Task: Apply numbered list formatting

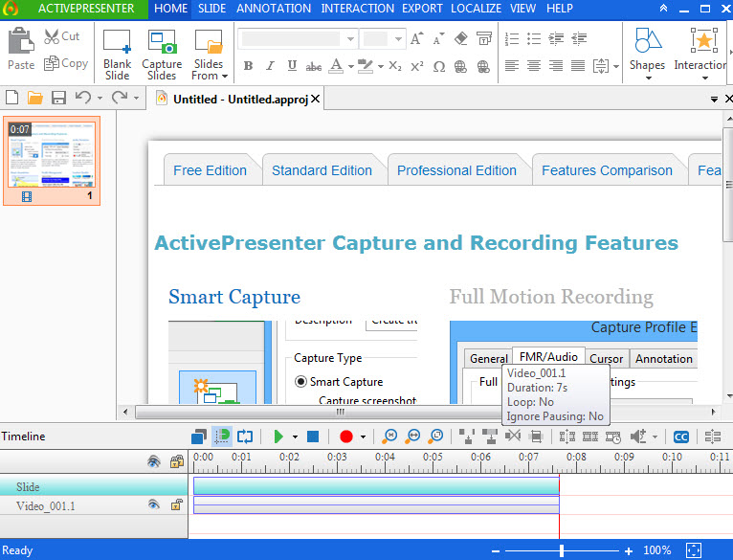Action: [x=512, y=39]
